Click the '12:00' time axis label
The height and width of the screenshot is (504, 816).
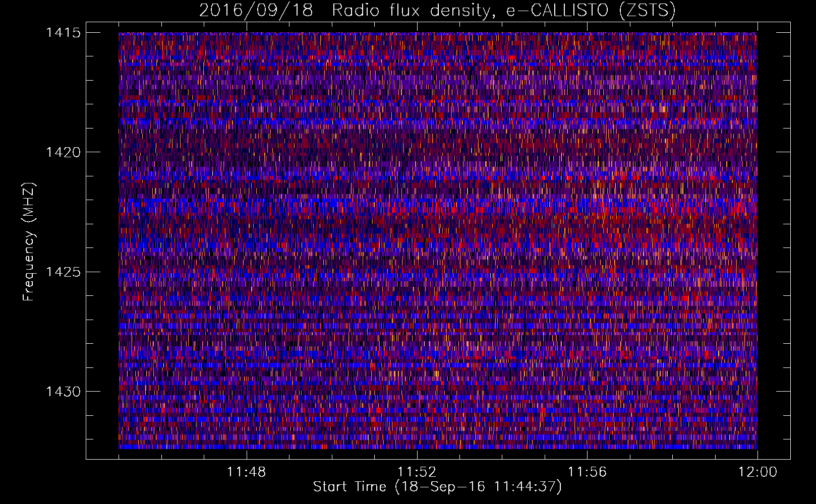click(757, 472)
